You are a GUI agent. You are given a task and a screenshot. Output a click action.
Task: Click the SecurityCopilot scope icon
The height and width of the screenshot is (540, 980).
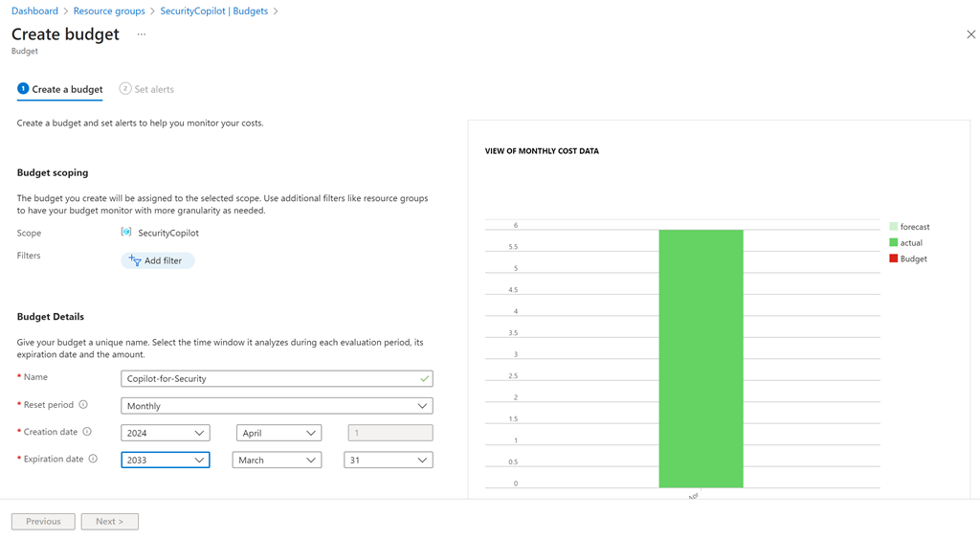pos(126,233)
